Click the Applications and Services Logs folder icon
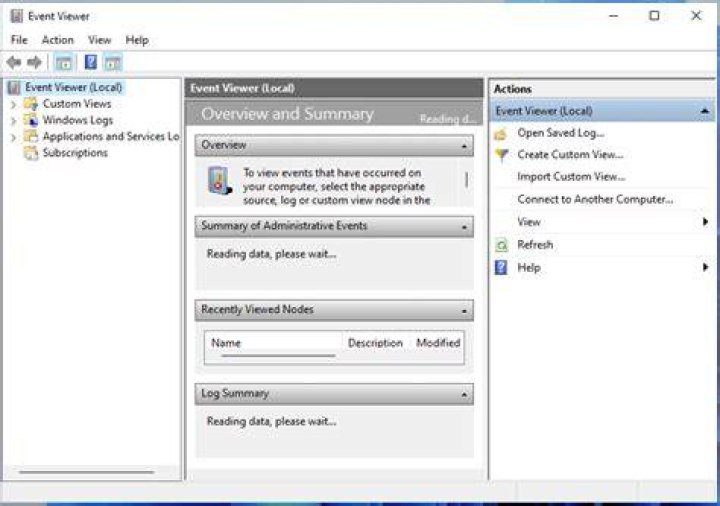 (x=31, y=136)
